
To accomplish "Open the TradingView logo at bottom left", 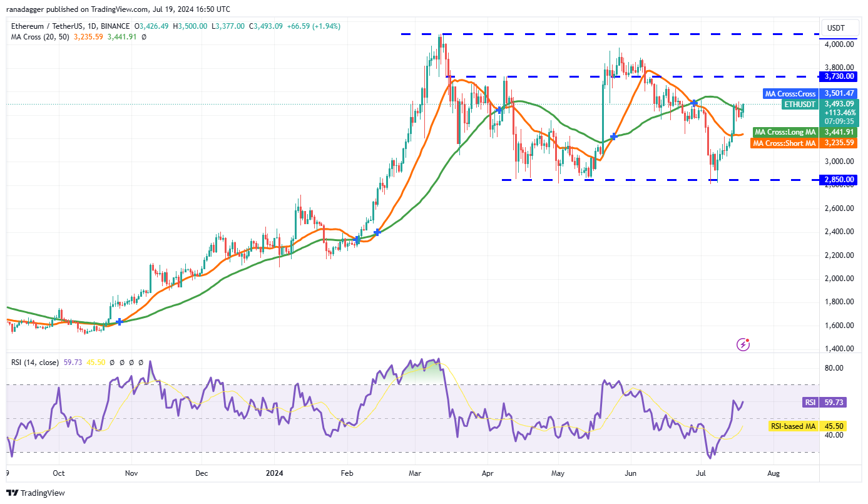I will point(36,493).
